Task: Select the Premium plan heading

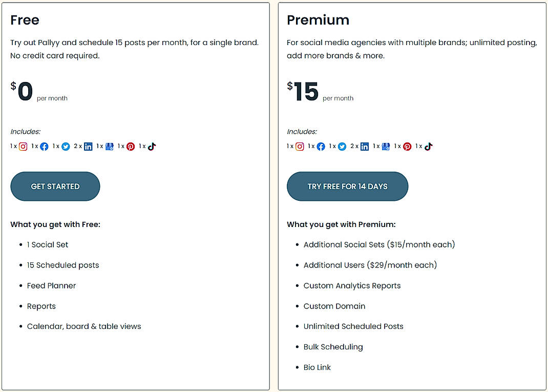Action: (x=318, y=20)
